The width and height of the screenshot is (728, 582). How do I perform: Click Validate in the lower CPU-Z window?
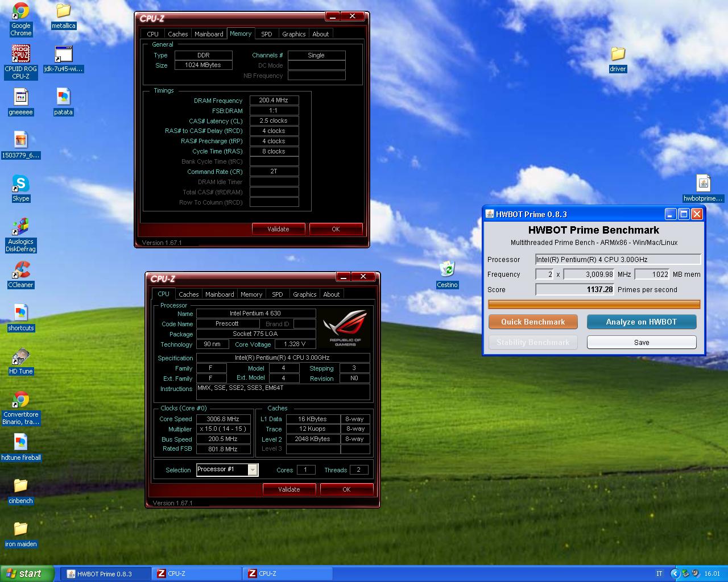point(289,489)
